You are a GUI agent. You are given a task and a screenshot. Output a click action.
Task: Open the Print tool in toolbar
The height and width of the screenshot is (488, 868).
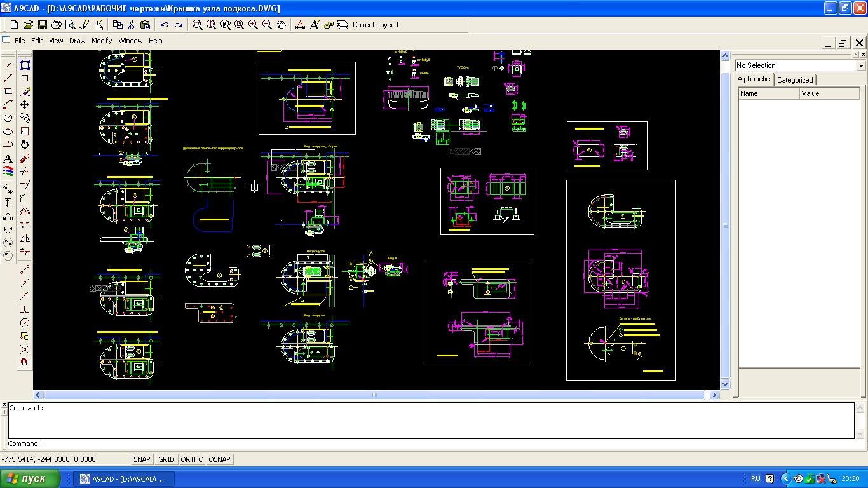tap(56, 25)
